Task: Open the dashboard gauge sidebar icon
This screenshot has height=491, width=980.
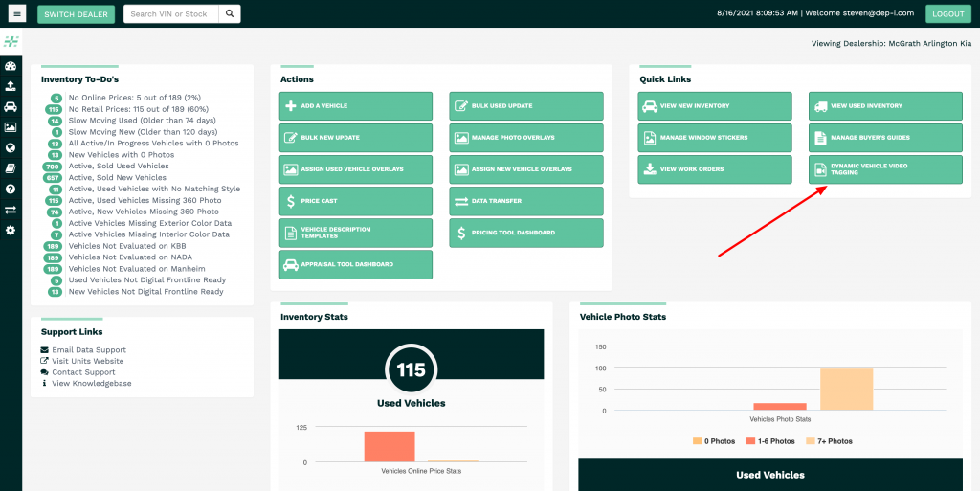Action: (11, 66)
